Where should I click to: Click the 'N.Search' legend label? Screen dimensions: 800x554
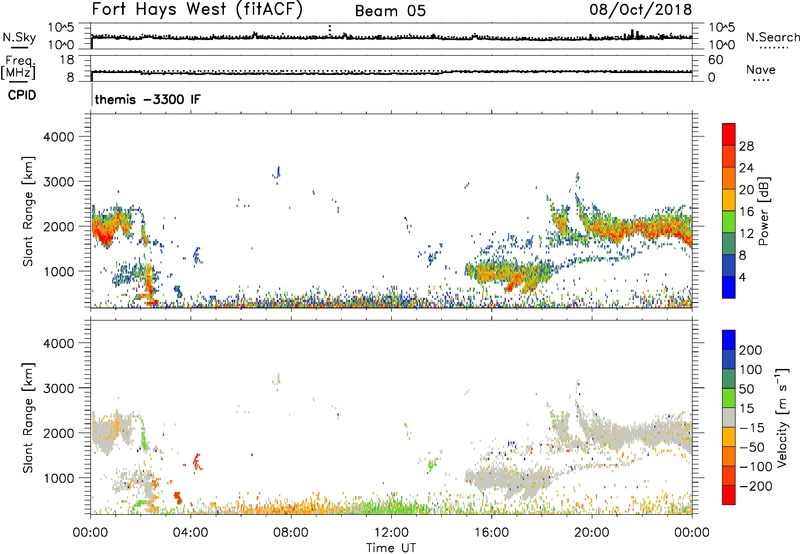(773, 37)
